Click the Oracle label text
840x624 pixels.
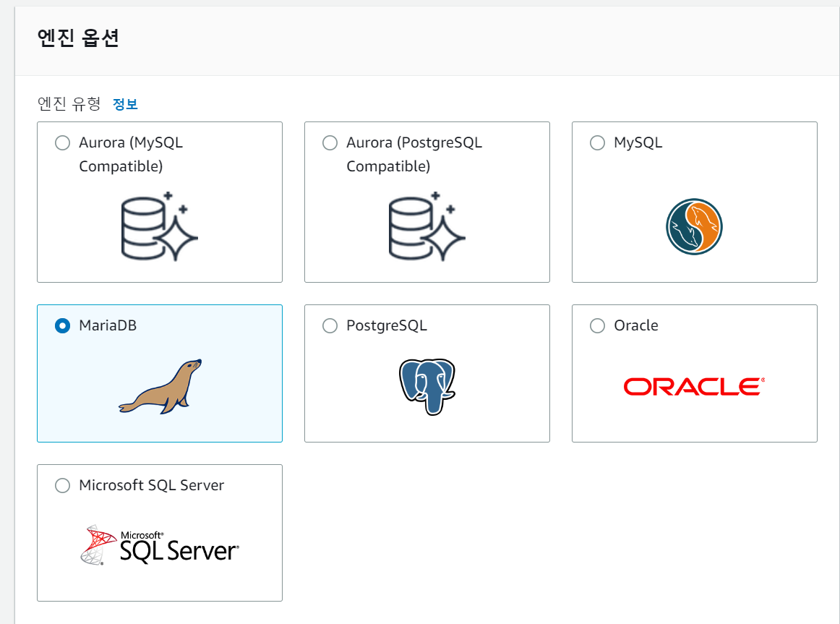[x=636, y=325]
